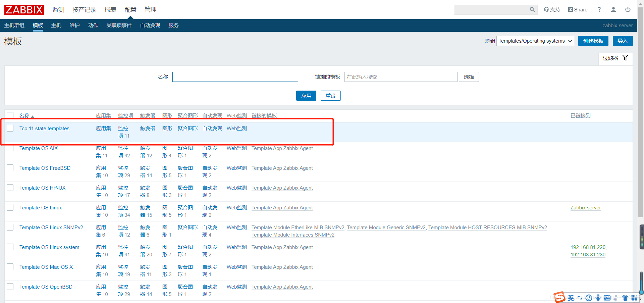Open the Sogou toolbox grid icon
The image size is (644, 303).
click(x=634, y=298)
